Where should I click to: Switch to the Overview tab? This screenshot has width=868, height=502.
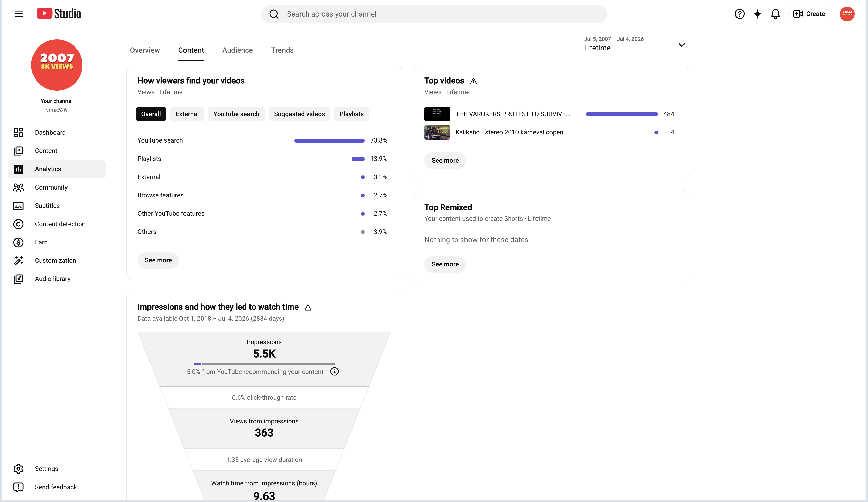tap(145, 50)
